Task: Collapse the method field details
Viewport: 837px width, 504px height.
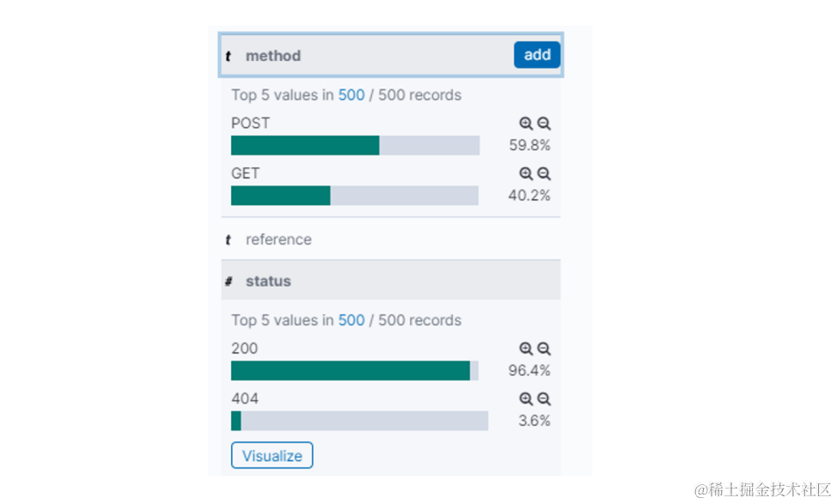Action: pyautogui.click(x=273, y=56)
